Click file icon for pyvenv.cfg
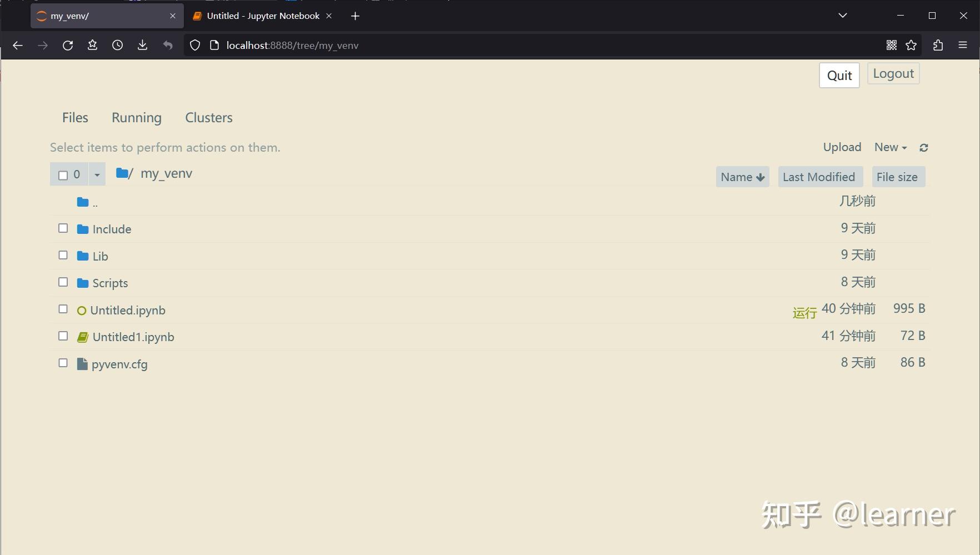Image resolution: width=980 pixels, height=555 pixels. pyautogui.click(x=82, y=364)
